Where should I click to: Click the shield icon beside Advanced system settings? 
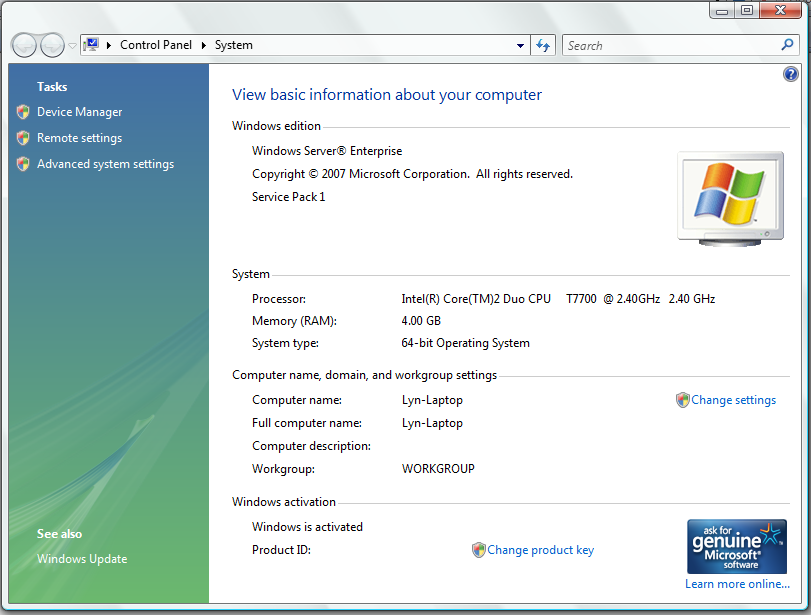[23, 164]
